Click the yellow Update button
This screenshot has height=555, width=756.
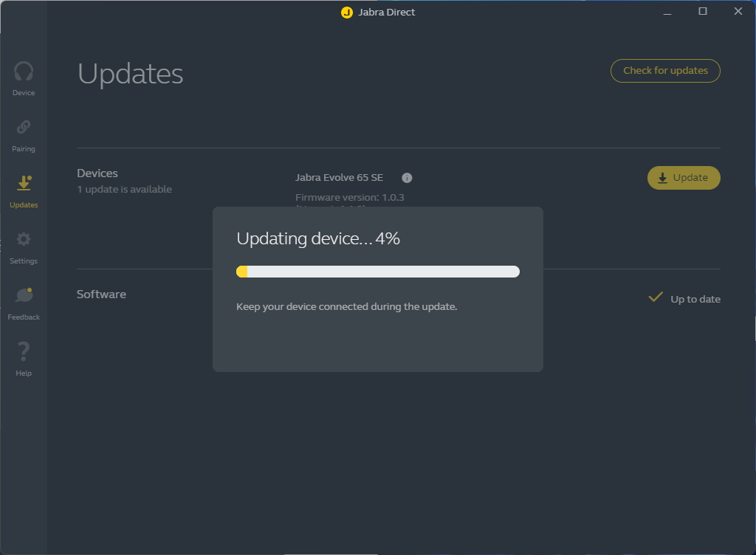click(x=684, y=178)
